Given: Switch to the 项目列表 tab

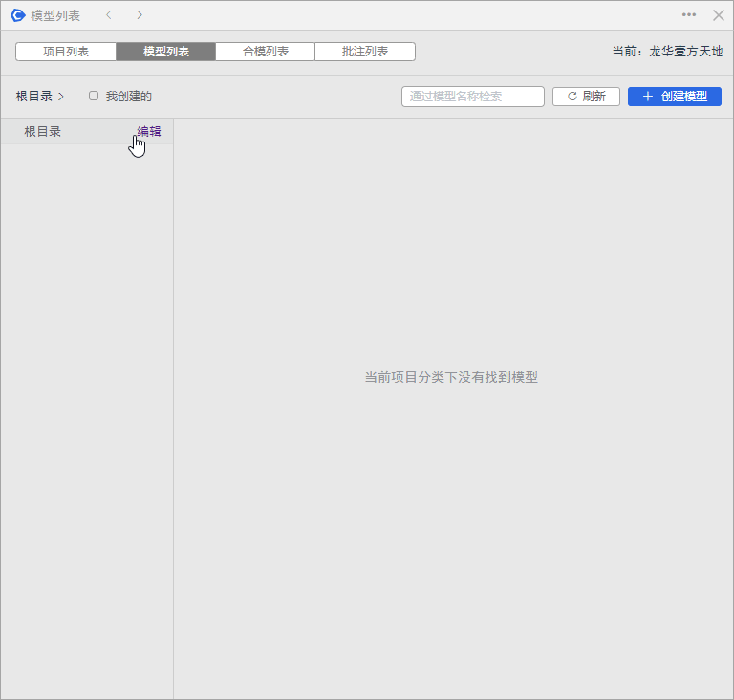Looking at the screenshot, I should [66, 52].
